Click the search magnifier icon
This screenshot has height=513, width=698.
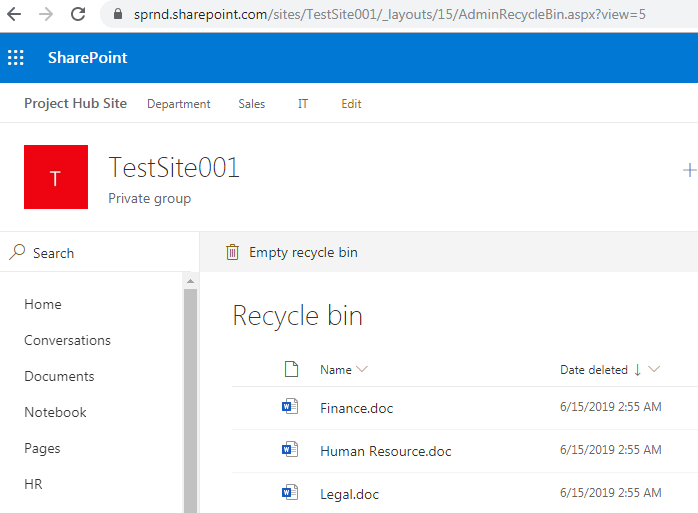coord(17,252)
